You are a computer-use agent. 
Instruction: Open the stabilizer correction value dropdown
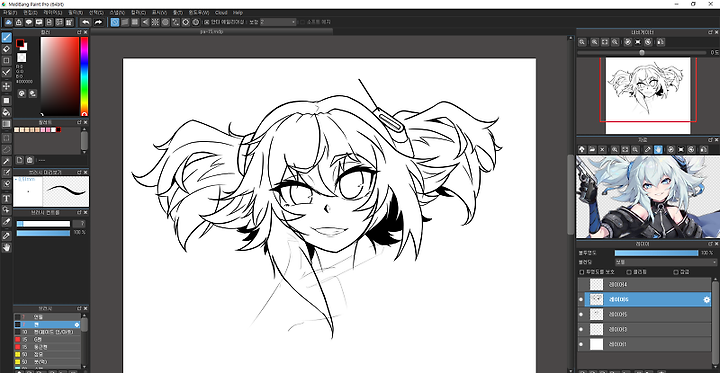278,22
